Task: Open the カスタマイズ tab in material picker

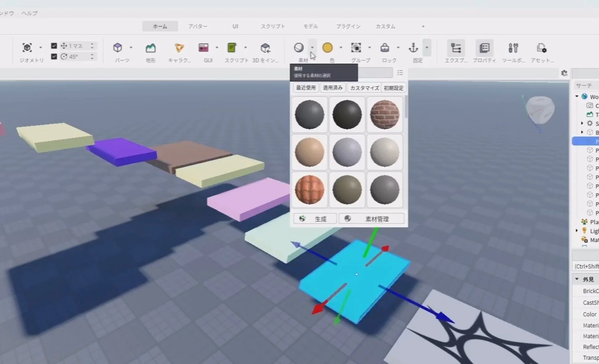Action: tap(364, 88)
